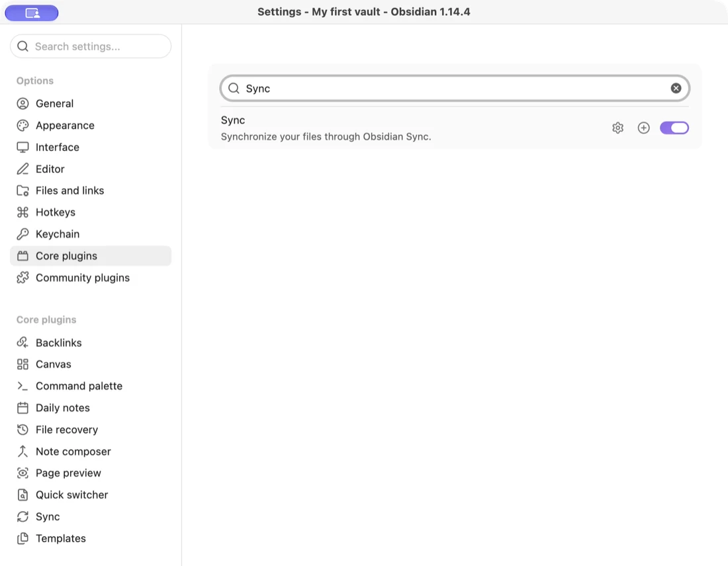Click the Sync plugin name text

[233, 120]
